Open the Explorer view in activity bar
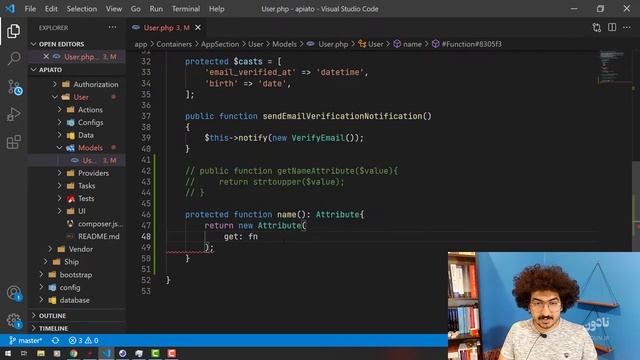Viewport: 640px width, 360px height. click(13, 31)
